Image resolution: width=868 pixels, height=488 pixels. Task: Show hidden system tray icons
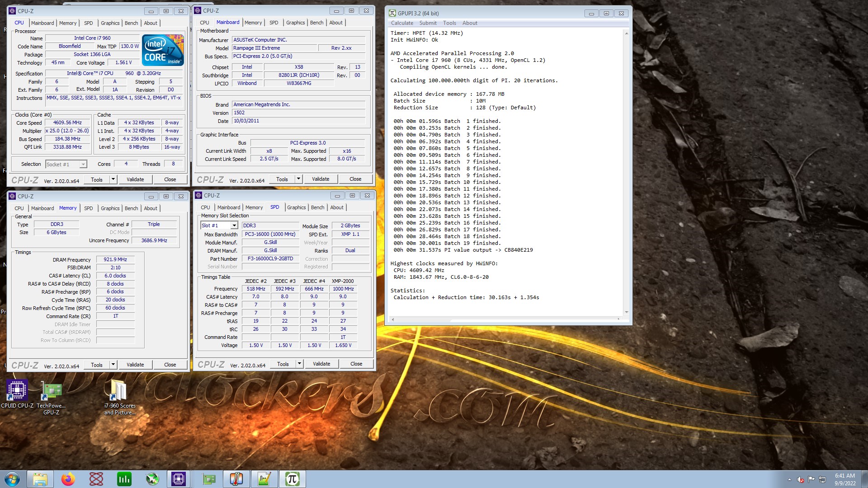pos(789,479)
